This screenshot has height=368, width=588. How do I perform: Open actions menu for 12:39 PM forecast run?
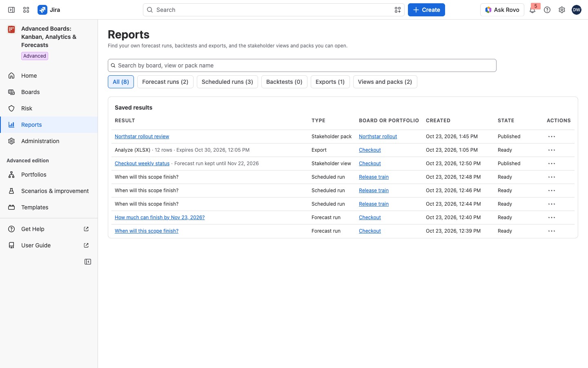552,231
